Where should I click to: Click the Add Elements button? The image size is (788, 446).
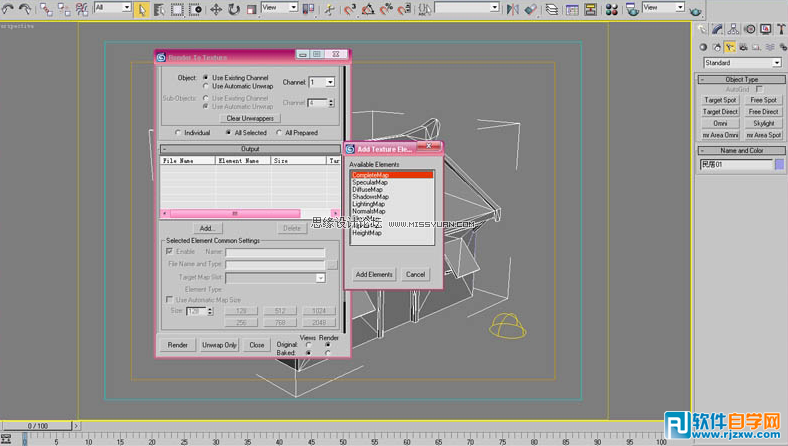[374, 274]
